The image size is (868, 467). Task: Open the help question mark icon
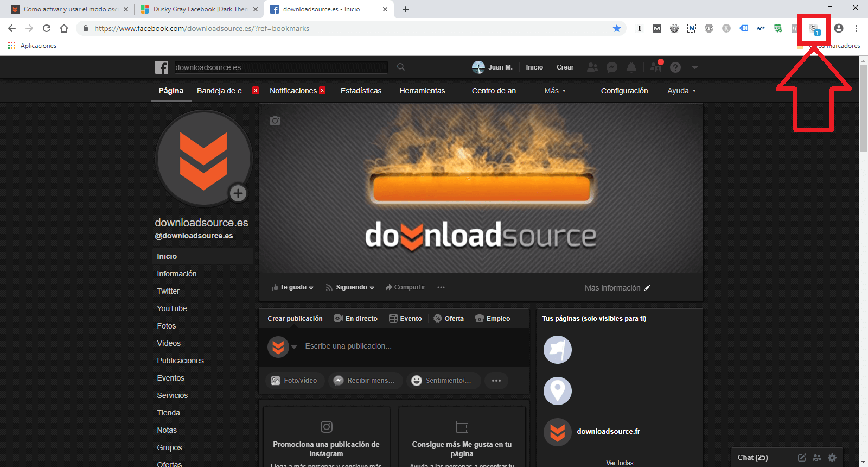pos(675,67)
